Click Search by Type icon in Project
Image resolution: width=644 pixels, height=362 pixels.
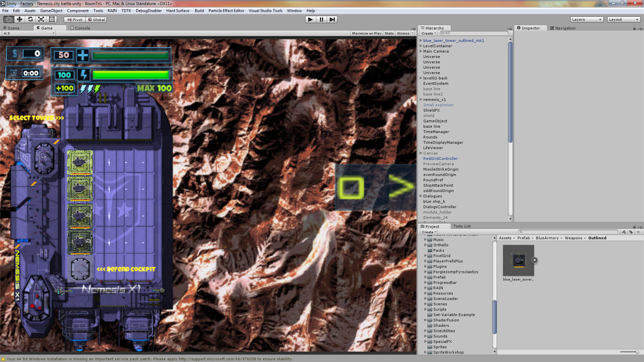coord(624,232)
